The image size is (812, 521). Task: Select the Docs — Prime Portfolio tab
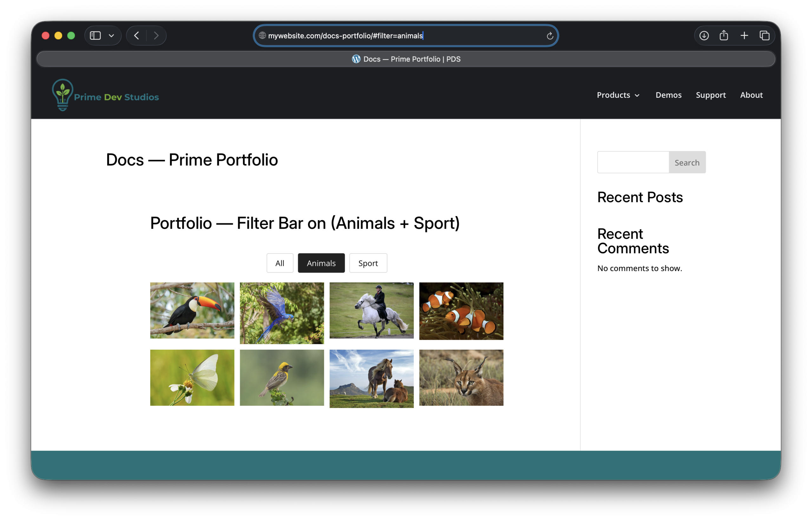pyautogui.click(x=406, y=59)
